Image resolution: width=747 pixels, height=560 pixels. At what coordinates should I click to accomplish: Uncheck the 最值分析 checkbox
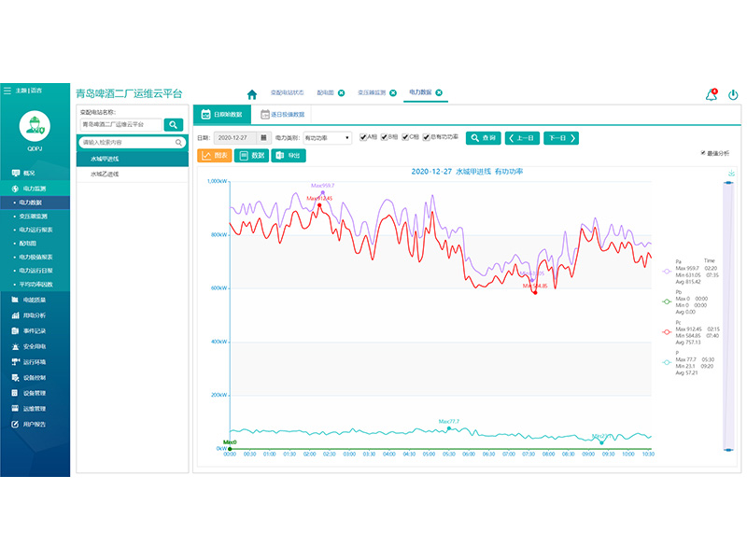click(x=703, y=153)
